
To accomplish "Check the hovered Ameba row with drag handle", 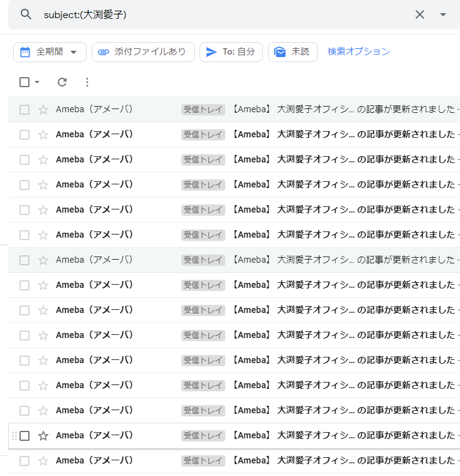I will (x=24, y=436).
